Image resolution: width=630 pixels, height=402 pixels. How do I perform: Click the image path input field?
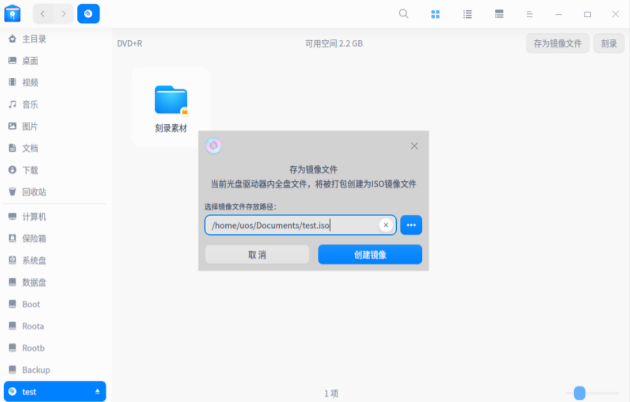pyautogui.click(x=300, y=225)
